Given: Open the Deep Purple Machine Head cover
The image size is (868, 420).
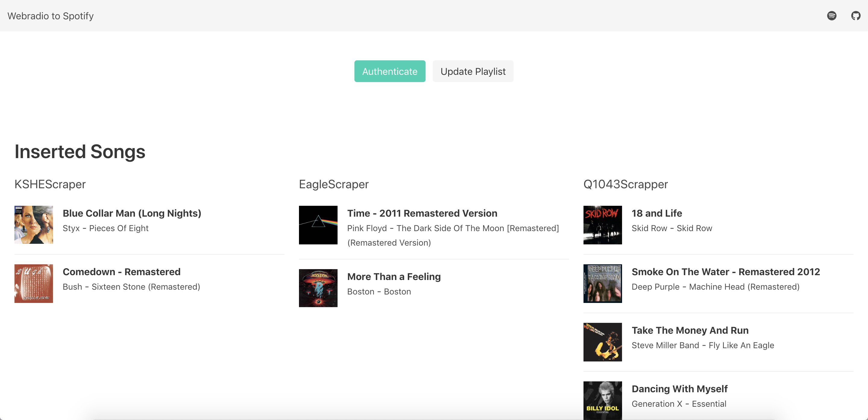Looking at the screenshot, I should pyautogui.click(x=602, y=283).
